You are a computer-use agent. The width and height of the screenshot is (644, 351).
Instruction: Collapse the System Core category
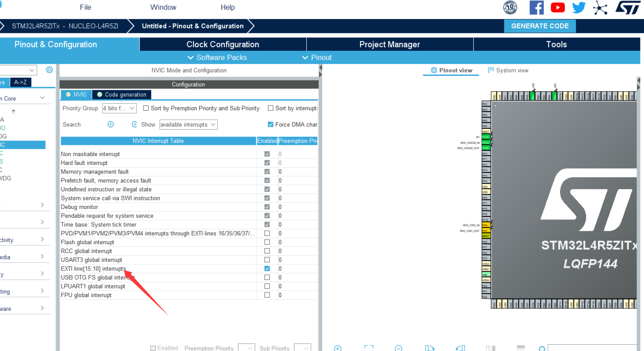[x=43, y=98]
